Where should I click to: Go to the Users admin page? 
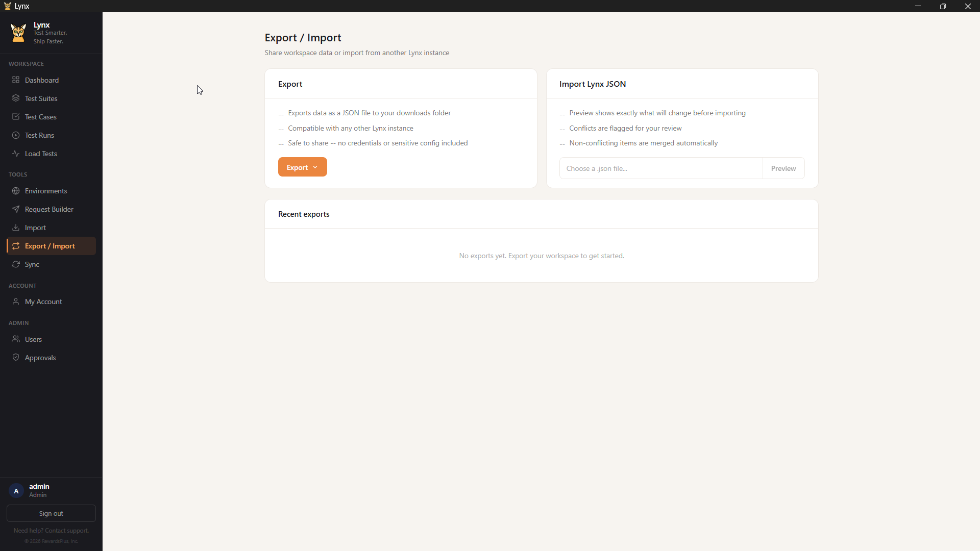click(x=33, y=339)
